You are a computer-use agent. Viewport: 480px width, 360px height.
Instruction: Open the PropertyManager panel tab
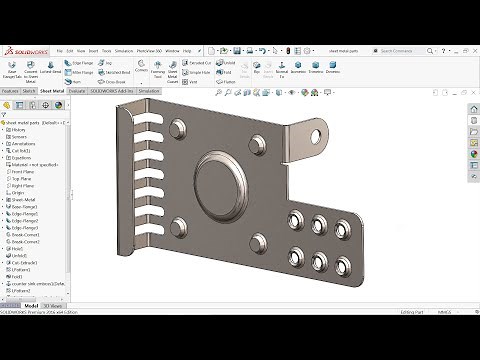(20, 105)
